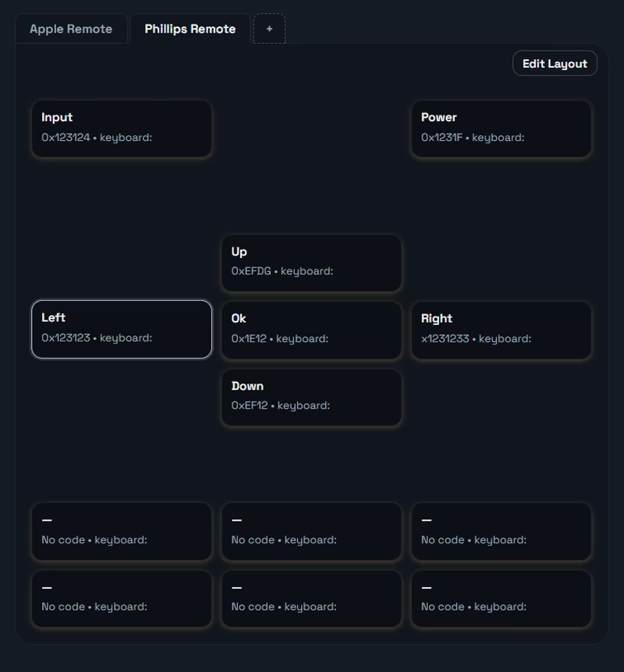The width and height of the screenshot is (624, 672).
Task: Click the x1231233 code text under Right
Action: (445, 338)
